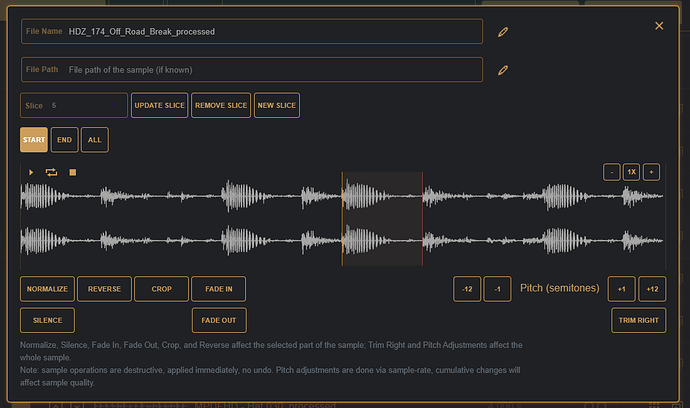Click the highlighted slice region in the waveform
Image resolution: width=690 pixels, height=408 pixels.
point(382,220)
